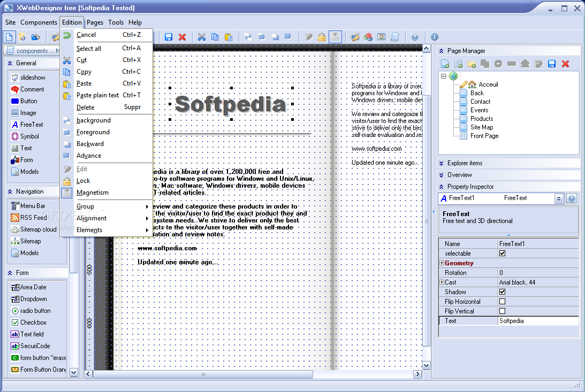Select the Front Page tree item
Image resolution: width=585 pixels, height=392 pixels.
pyautogui.click(x=484, y=136)
